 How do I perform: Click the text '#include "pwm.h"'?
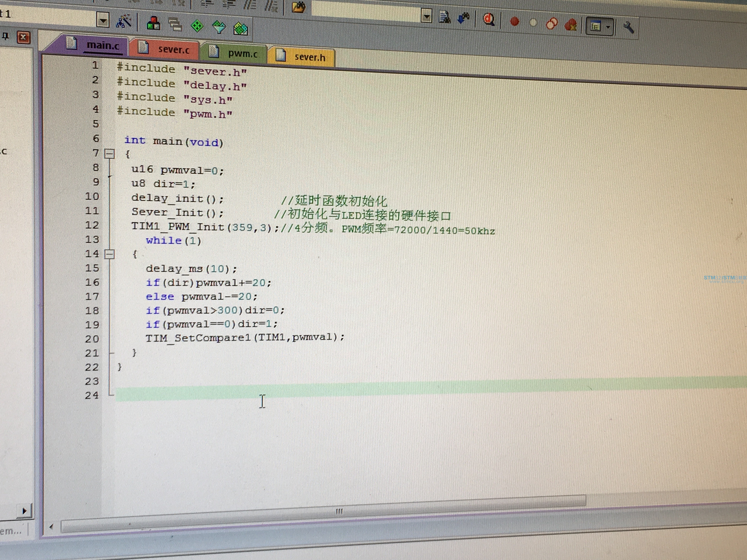(175, 113)
